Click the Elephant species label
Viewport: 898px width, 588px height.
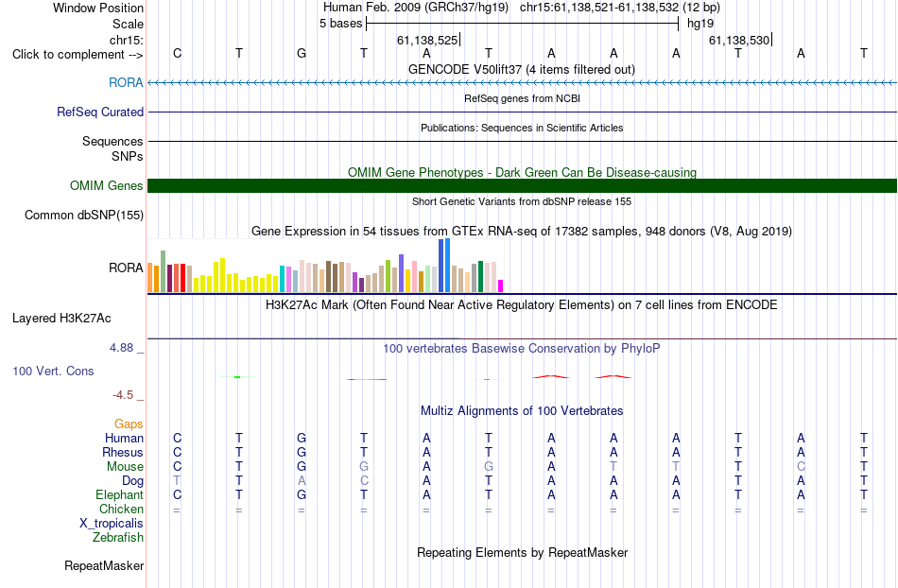tap(120, 494)
